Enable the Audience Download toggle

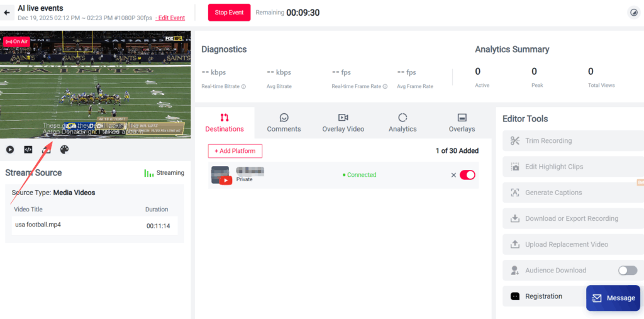(x=628, y=271)
